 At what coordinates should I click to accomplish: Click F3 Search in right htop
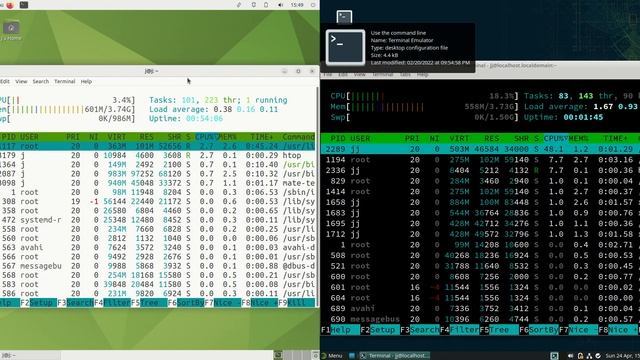420,329
